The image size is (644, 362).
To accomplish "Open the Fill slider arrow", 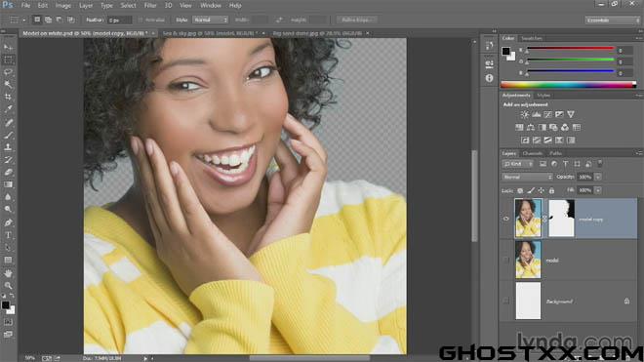I will tap(598, 190).
